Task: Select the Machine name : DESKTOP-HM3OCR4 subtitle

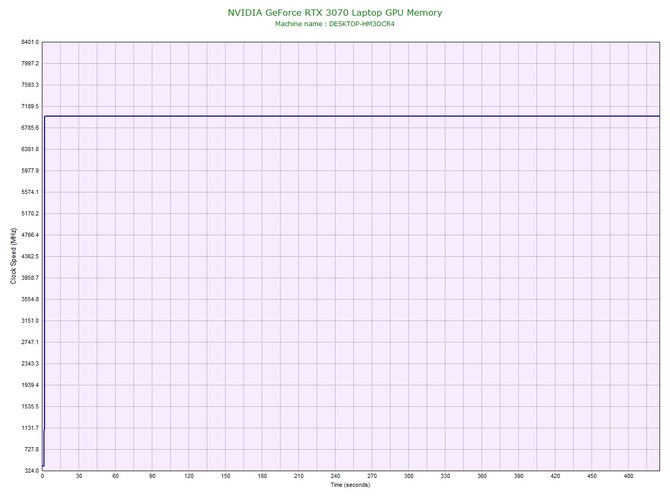Action: (x=335, y=24)
